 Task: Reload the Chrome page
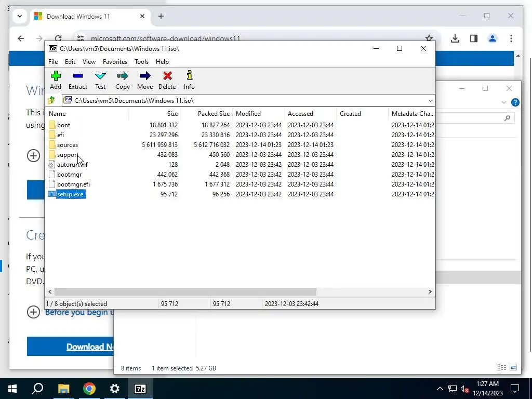click(x=58, y=38)
